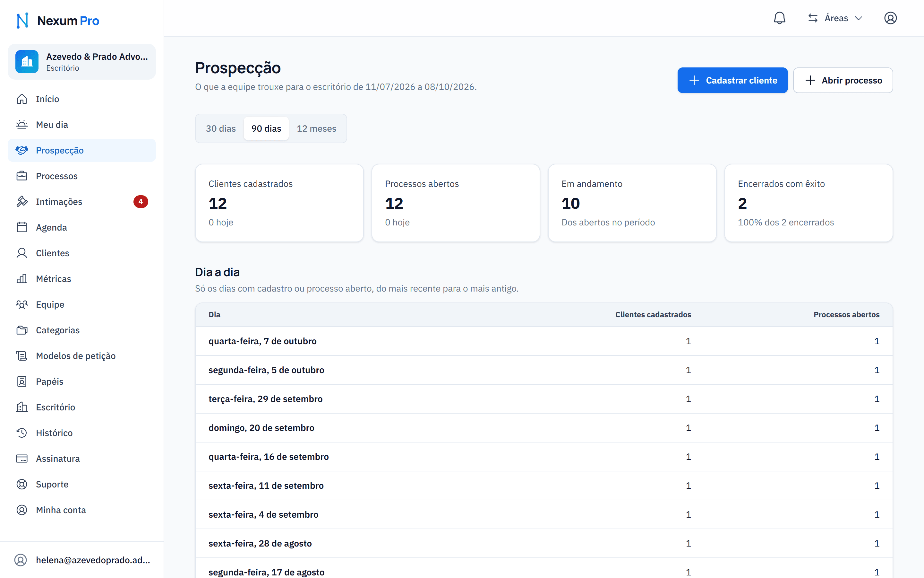Click the Meu dia sunrise icon
The height and width of the screenshot is (578, 924).
pos(22,125)
